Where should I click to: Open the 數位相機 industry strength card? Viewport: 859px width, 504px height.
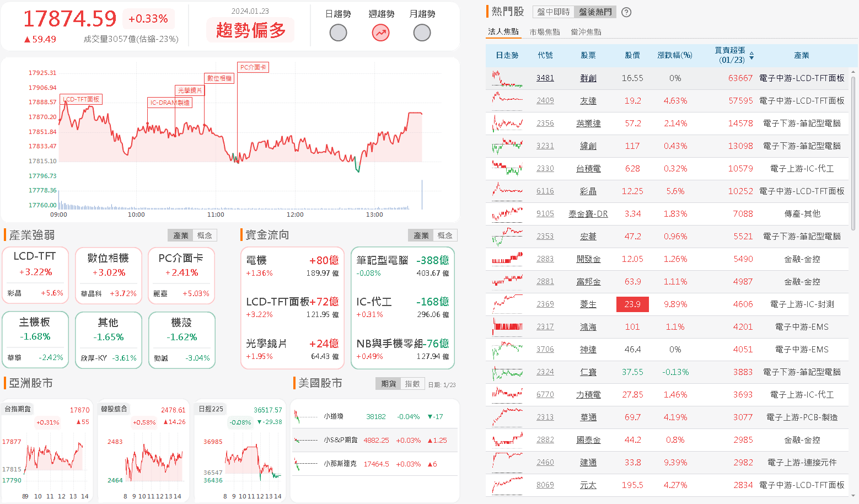109,275
